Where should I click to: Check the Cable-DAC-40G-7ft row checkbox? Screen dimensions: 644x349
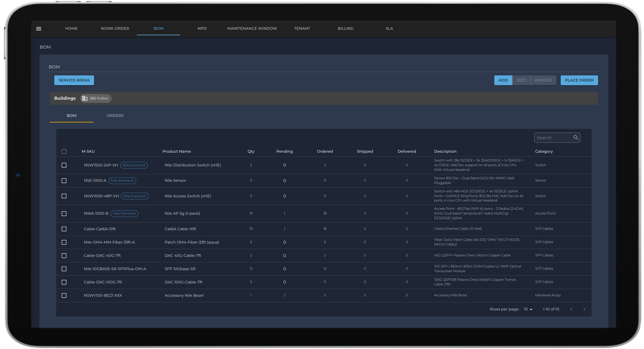64,255
